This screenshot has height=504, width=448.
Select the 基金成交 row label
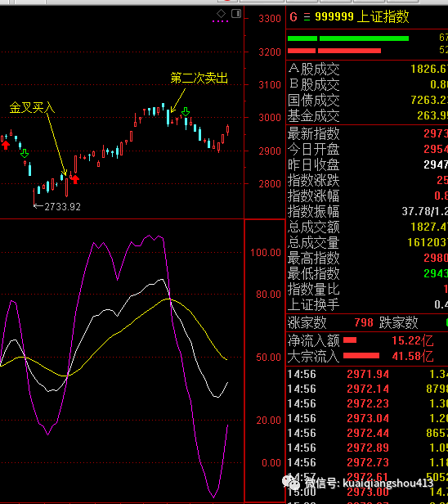coord(314,115)
